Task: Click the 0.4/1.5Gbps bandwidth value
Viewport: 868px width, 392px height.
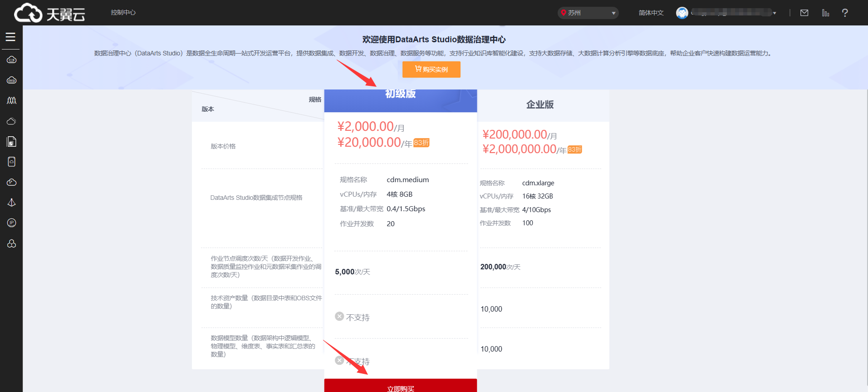Action: coord(406,209)
